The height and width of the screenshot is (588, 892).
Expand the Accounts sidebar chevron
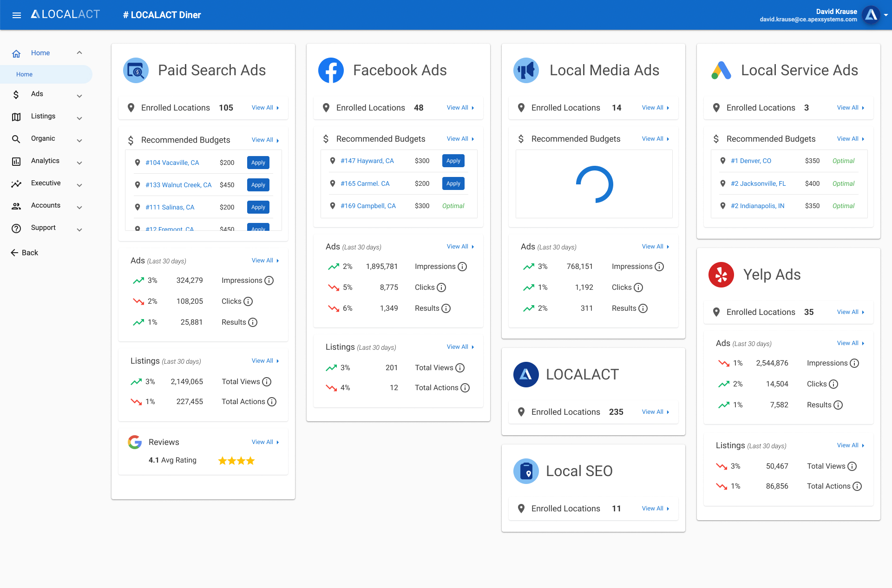(79, 208)
